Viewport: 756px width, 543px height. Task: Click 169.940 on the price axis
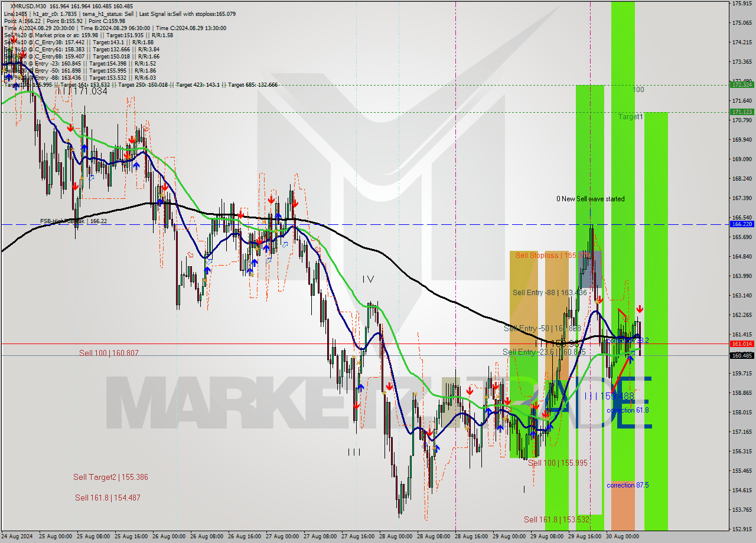pyautogui.click(x=742, y=140)
